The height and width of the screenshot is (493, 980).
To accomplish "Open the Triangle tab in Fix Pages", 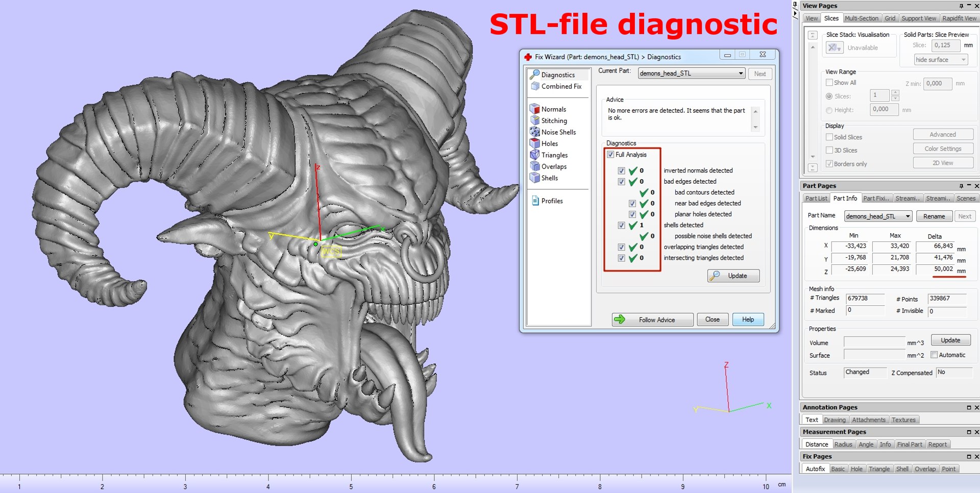I will 879,469.
